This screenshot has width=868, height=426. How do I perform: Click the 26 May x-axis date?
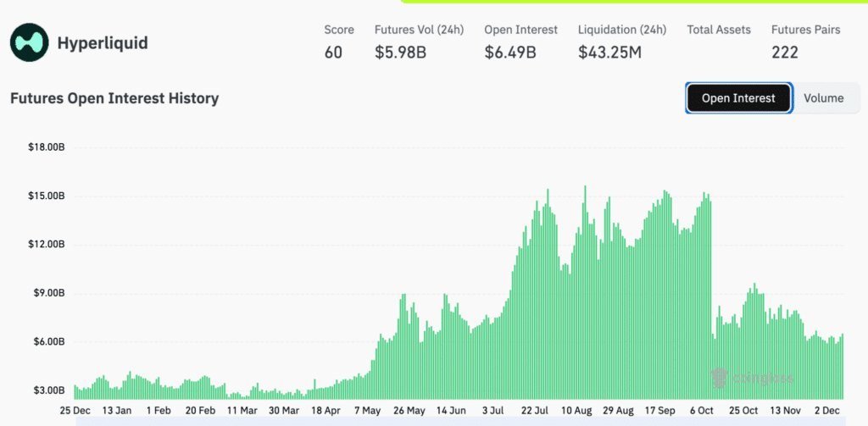click(409, 411)
